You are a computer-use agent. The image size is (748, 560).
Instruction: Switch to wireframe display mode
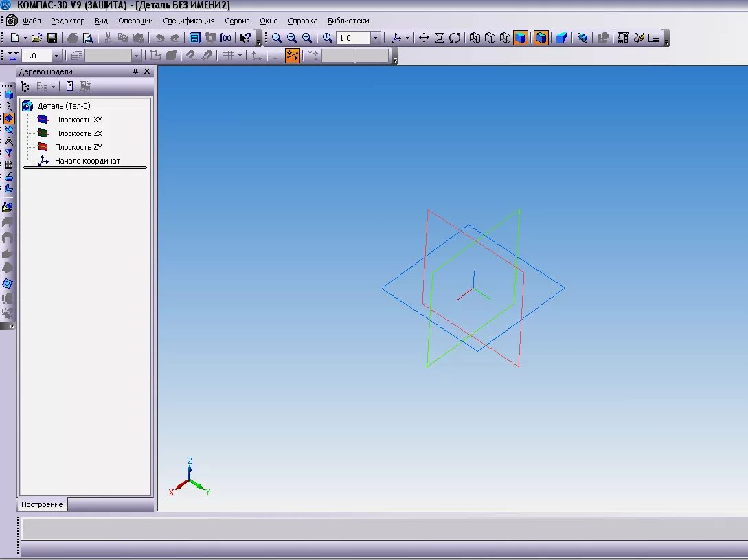point(475,38)
